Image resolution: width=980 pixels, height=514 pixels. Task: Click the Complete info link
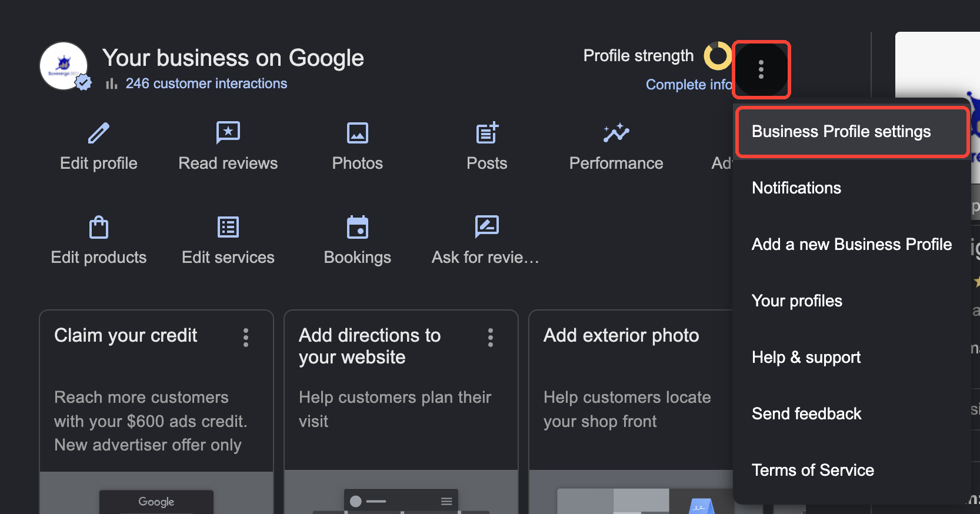pyautogui.click(x=689, y=85)
